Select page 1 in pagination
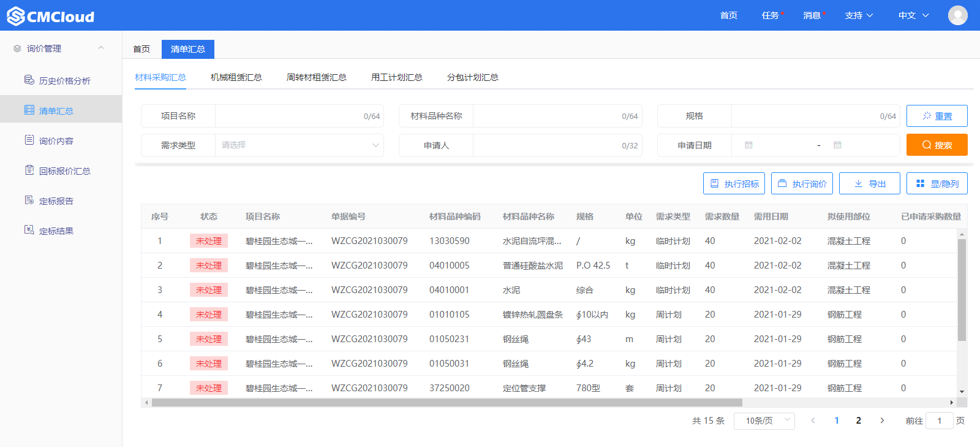Image resolution: width=980 pixels, height=447 pixels. 837,421
